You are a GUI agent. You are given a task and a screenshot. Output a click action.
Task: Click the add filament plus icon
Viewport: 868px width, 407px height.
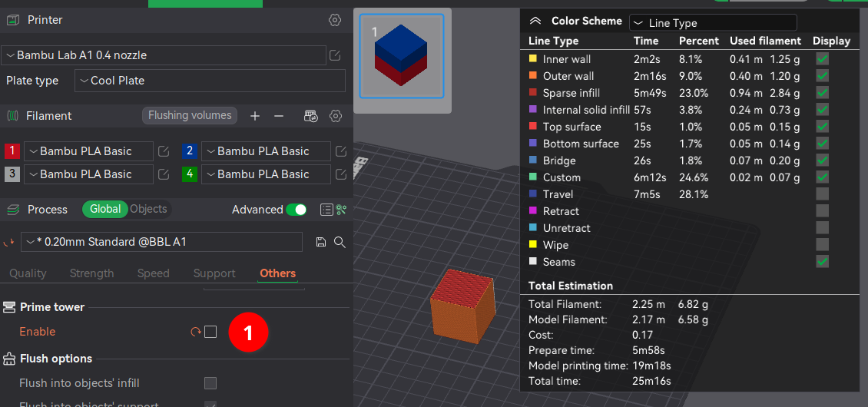255,116
